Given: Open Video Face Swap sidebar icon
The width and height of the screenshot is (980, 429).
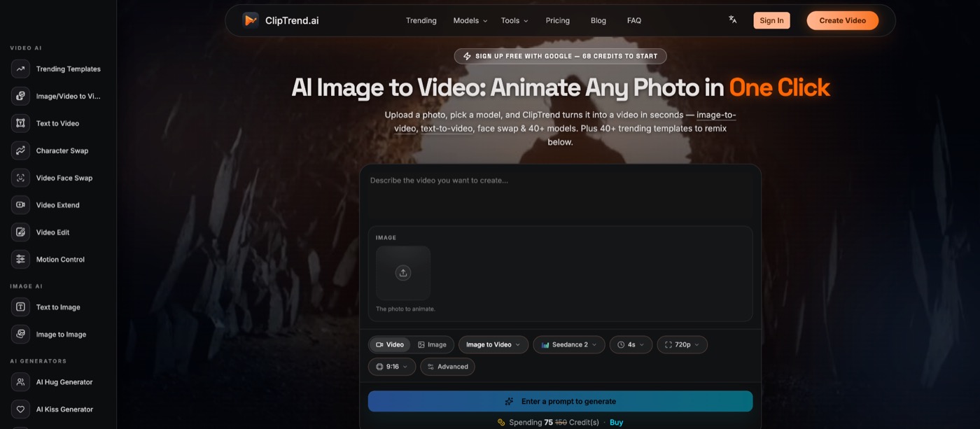Looking at the screenshot, I should tap(20, 178).
